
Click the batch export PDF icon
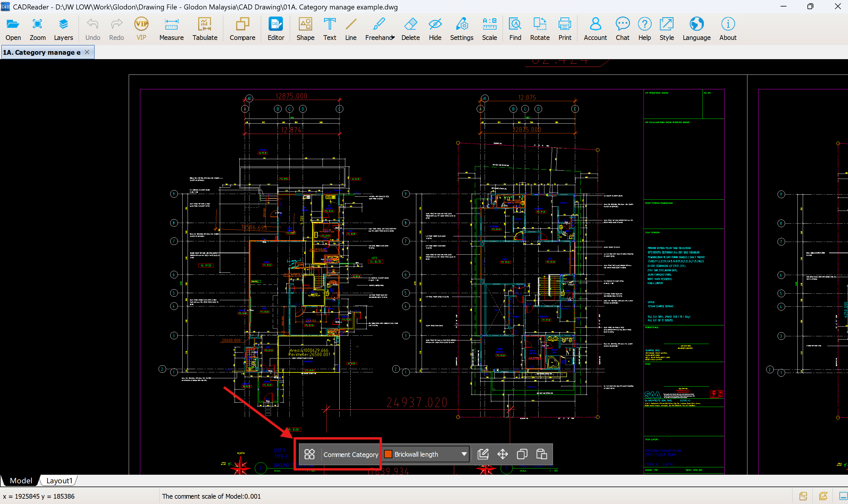point(823,496)
